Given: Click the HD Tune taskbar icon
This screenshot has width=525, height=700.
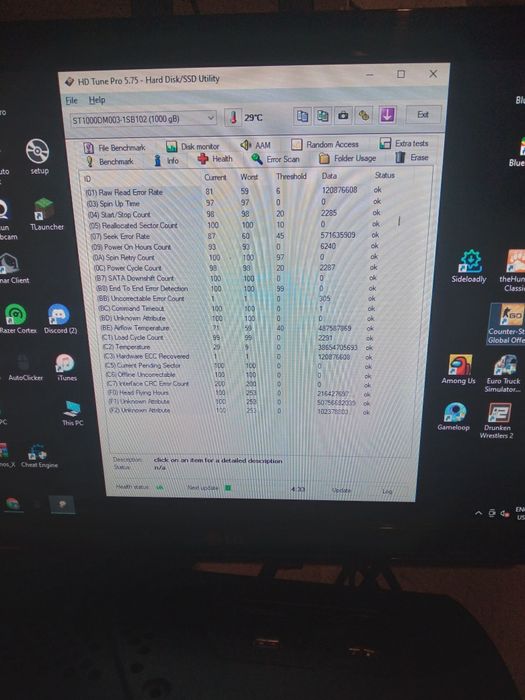Looking at the screenshot, I should tap(62, 504).
